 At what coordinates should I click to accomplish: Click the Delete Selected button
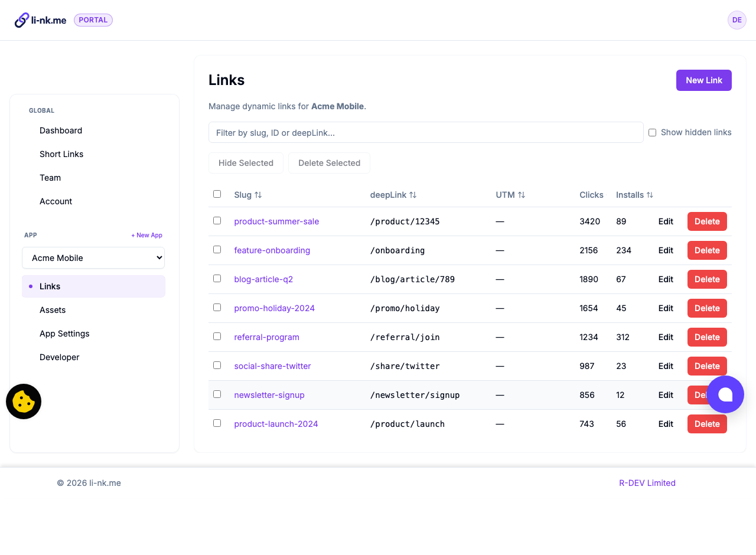(x=329, y=163)
